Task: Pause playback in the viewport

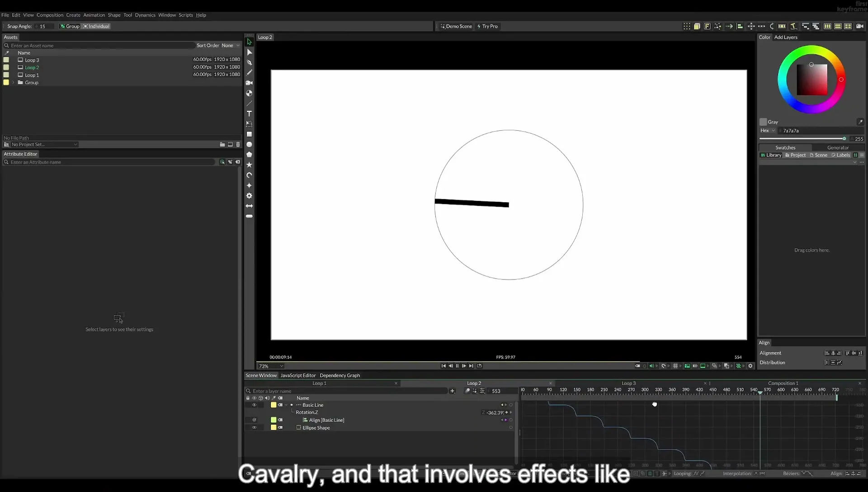Action: pyautogui.click(x=457, y=366)
